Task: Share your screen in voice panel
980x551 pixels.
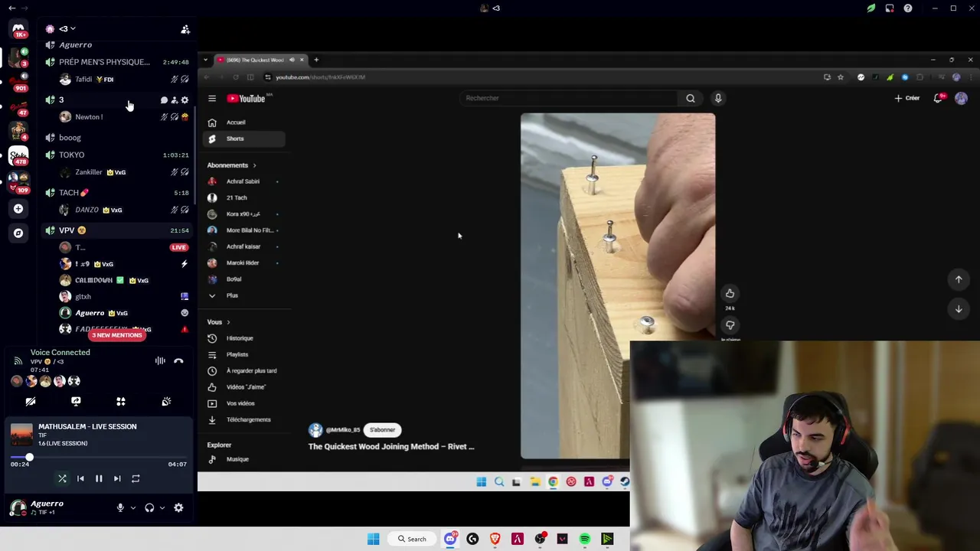Action: click(x=76, y=402)
